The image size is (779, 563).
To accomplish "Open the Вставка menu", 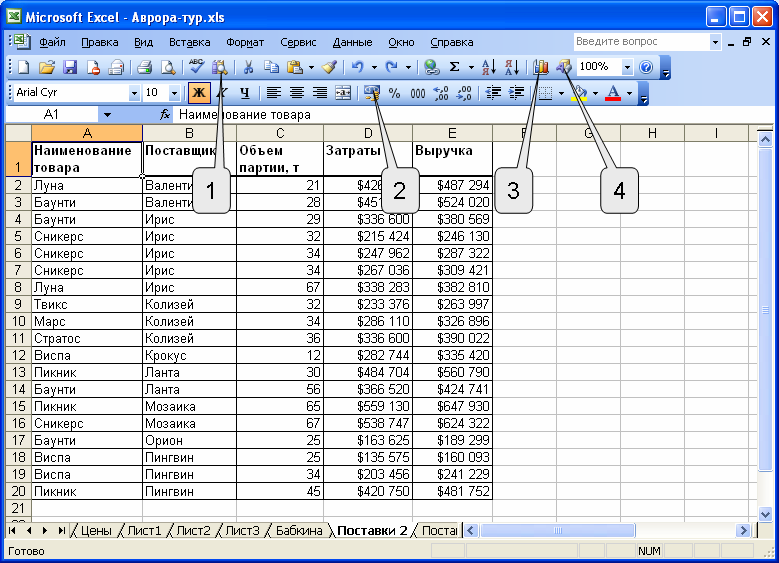I will (x=189, y=42).
